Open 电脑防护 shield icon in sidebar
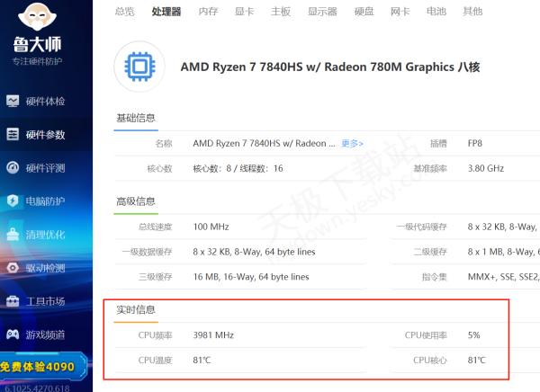The image size is (540, 392). [13, 200]
